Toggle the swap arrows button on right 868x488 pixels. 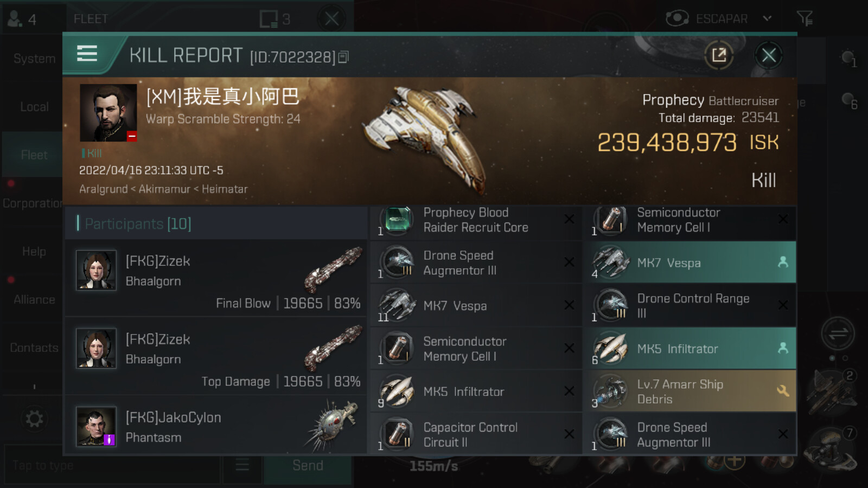(x=838, y=333)
